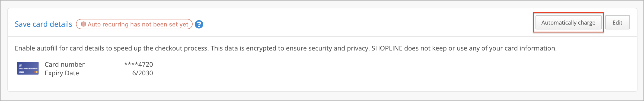Click the word SHOPLINE in description
The width and height of the screenshot is (644, 101).
(387, 48)
